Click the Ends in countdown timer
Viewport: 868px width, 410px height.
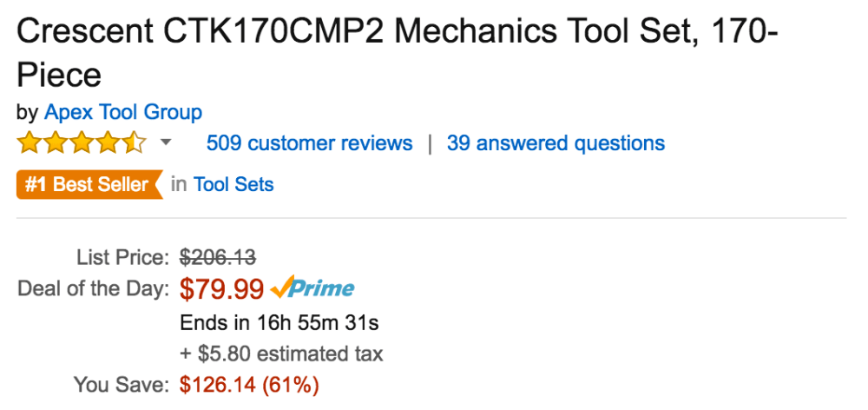pyautogui.click(x=279, y=323)
